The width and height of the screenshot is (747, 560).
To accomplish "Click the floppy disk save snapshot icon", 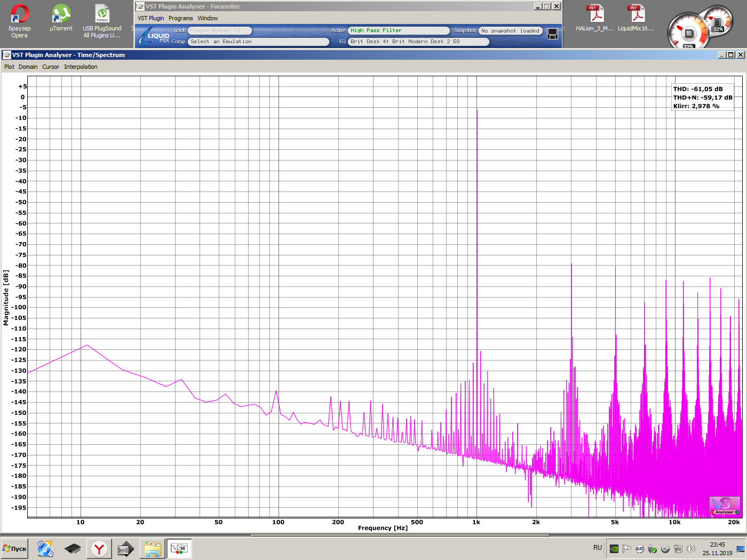I will (x=553, y=34).
